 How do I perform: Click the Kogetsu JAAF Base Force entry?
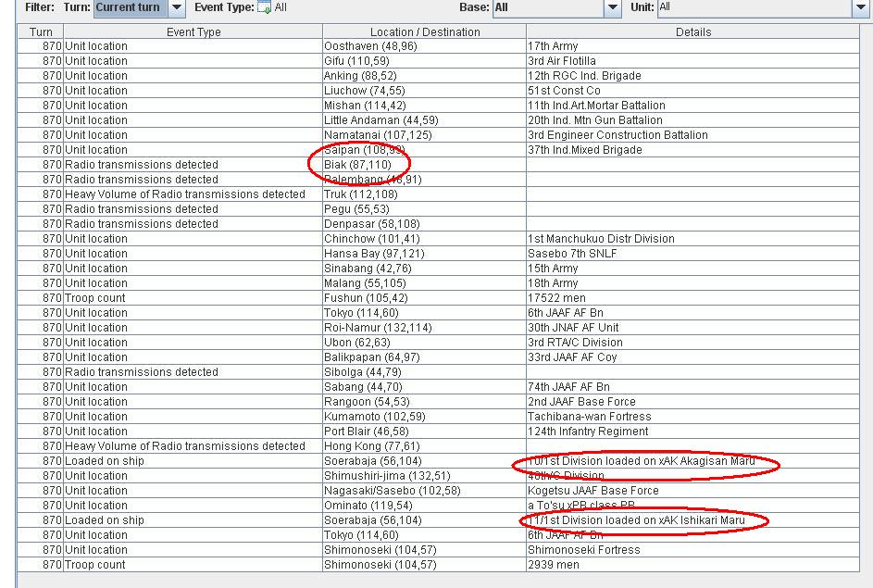coord(692,491)
